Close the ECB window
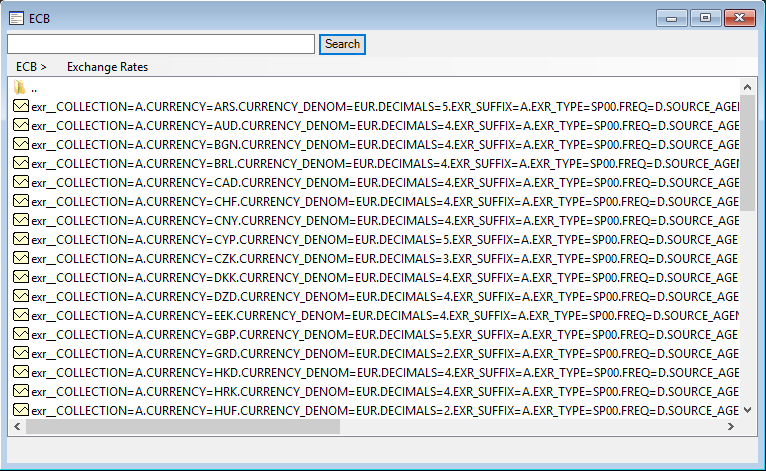The image size is (766, 471). pos(740,18)
